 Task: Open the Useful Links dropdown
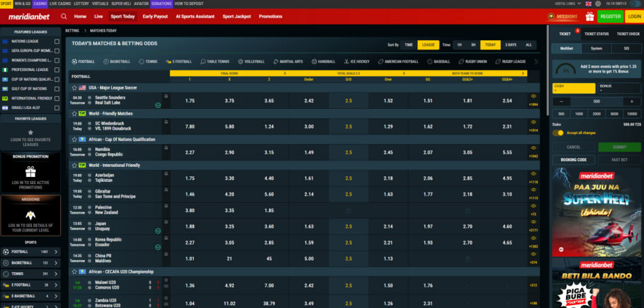[x=568, y=4]
